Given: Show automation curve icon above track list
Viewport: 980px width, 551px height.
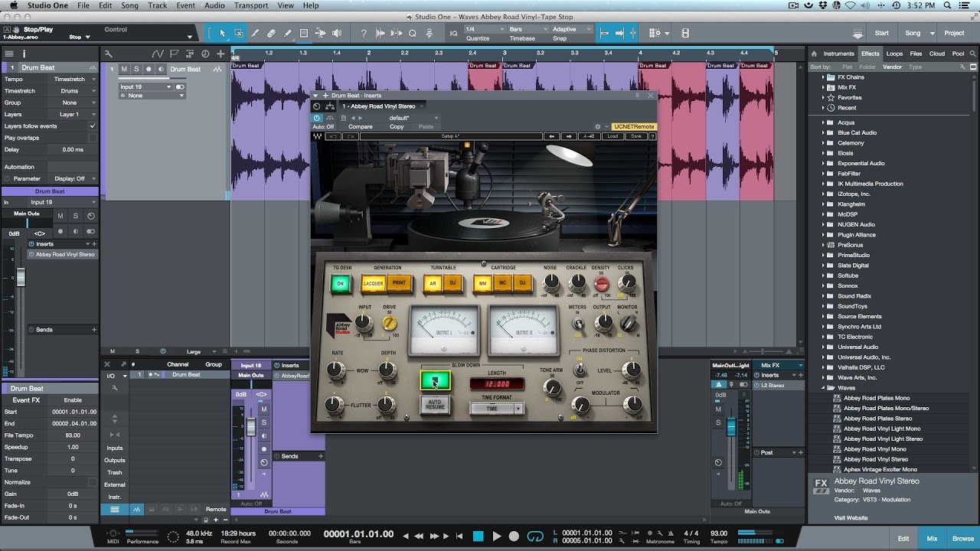Looking at the screenshot, I should coord(157,54).
